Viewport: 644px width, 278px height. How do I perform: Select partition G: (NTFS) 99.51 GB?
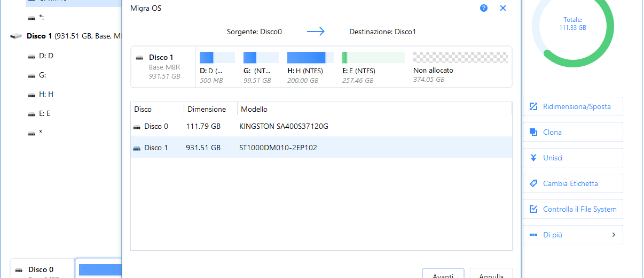(x=261, y=67)
